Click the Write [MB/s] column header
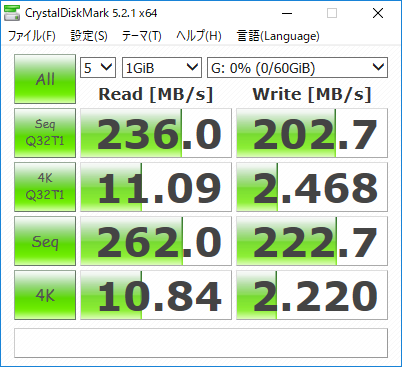Viewport: 402px width, 368px height. point(312,94)
